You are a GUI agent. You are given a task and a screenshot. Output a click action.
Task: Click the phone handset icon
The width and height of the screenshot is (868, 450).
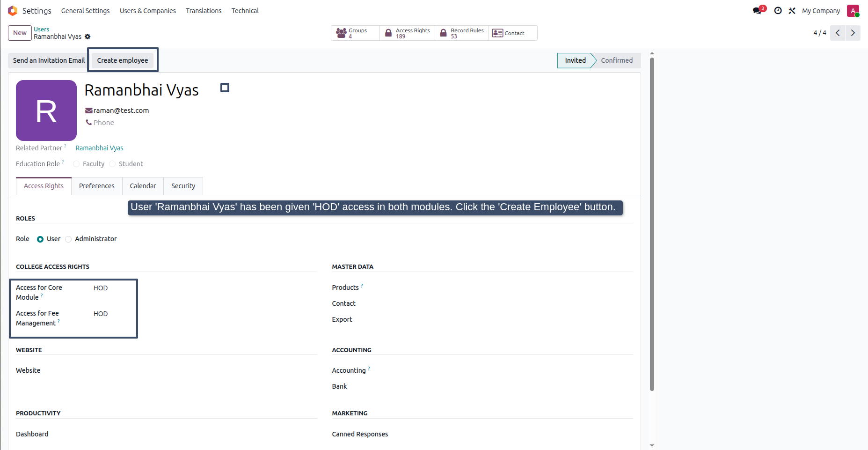tap(88, 122)
